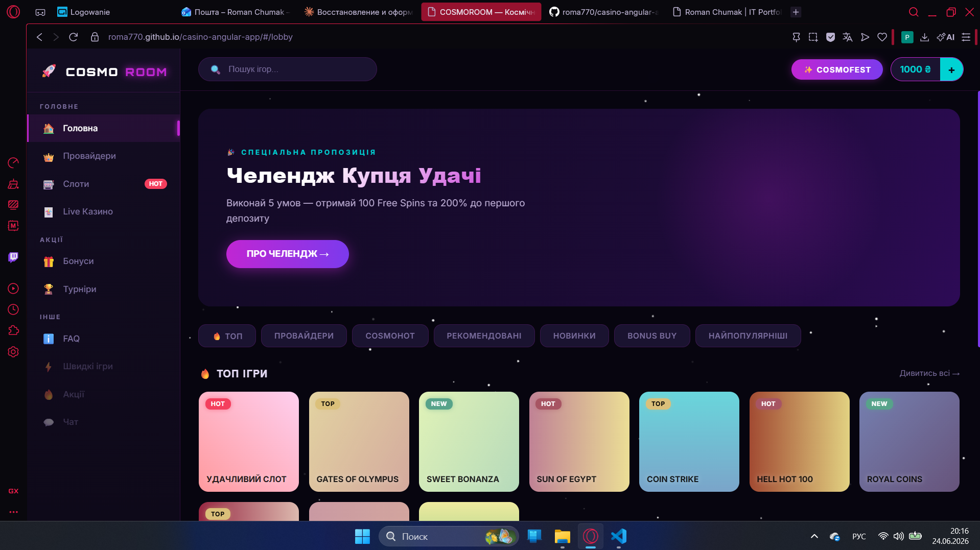Select Головна in the sidebar menu
980x550 pixels.
(x=103, y=128)
